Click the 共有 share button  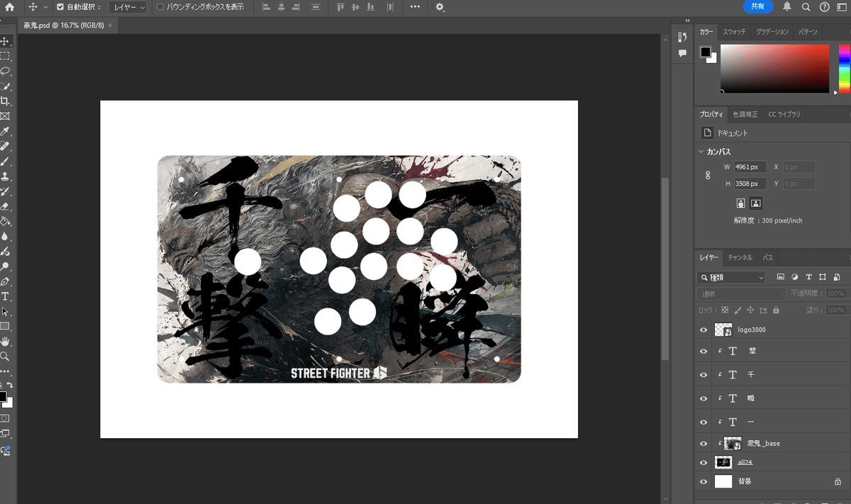pos(758,6)
